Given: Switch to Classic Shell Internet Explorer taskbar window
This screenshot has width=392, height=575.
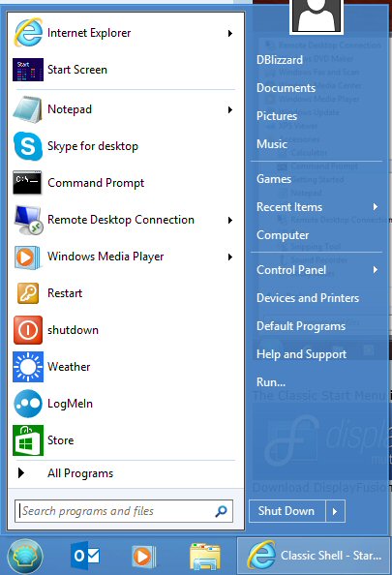Looking at the screenshot, I should (x=314, y=556).
